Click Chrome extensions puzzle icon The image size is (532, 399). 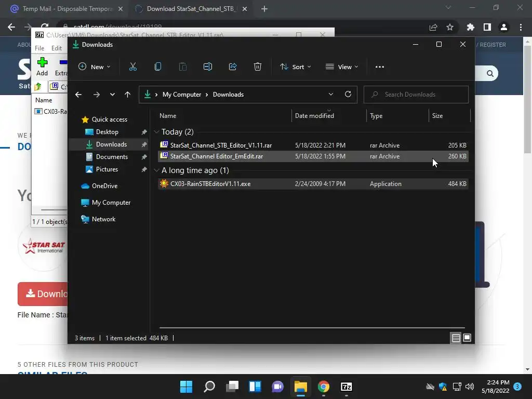471,27
